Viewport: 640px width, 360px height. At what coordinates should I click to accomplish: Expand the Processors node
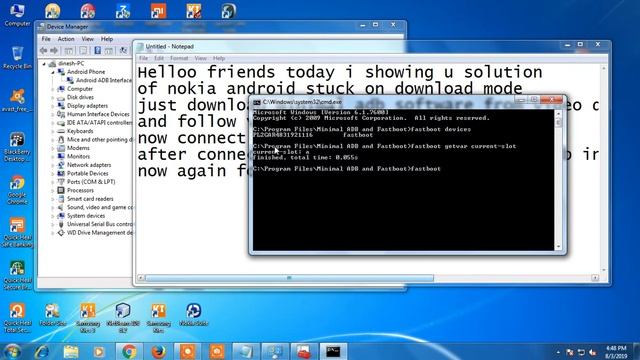pos(53,191)
